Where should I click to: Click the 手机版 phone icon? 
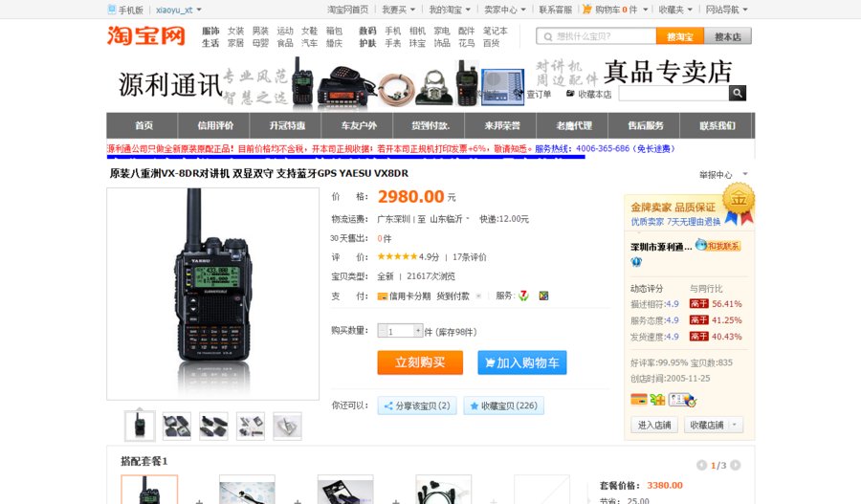point(112,9)
